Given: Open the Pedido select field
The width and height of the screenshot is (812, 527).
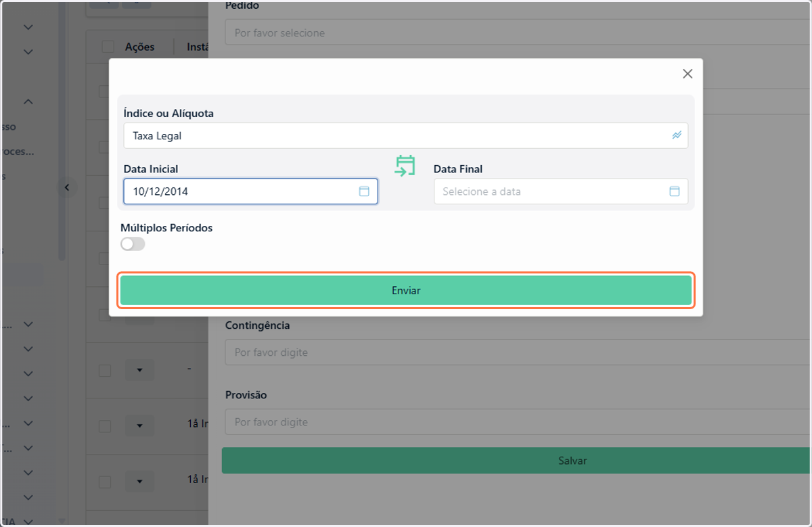Looking at the screenshot, I should (x=518, y=32).
